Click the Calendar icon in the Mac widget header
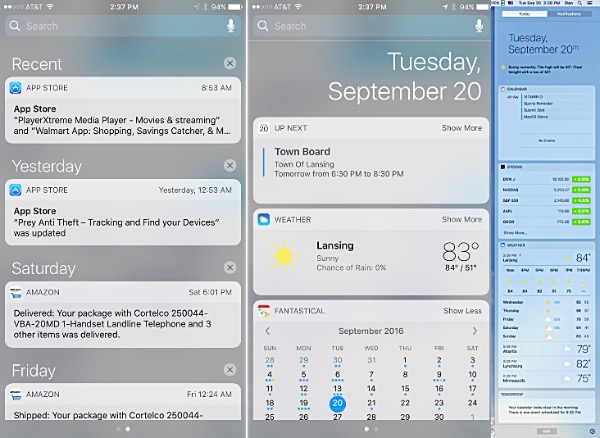 [x=503, y=89]
